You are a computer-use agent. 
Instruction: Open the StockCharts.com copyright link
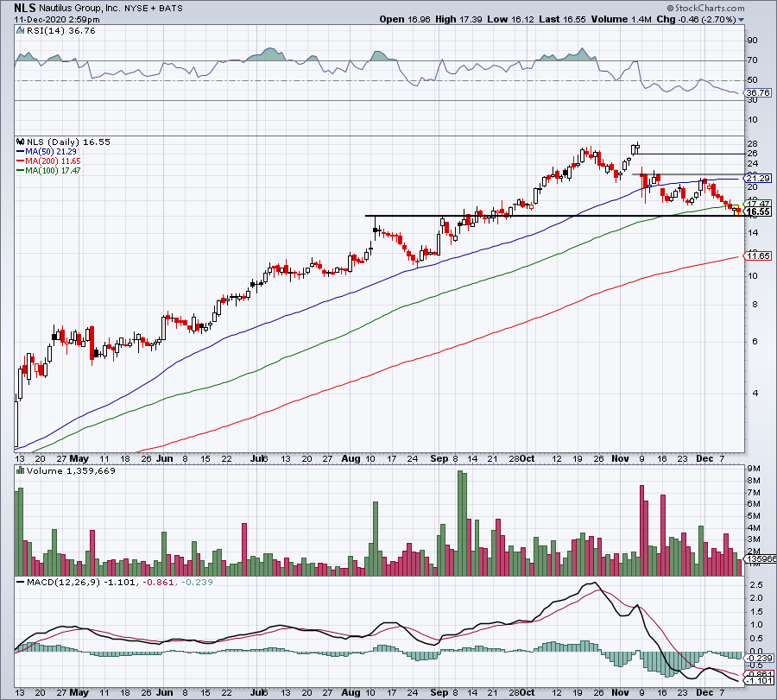pos(705,8)
